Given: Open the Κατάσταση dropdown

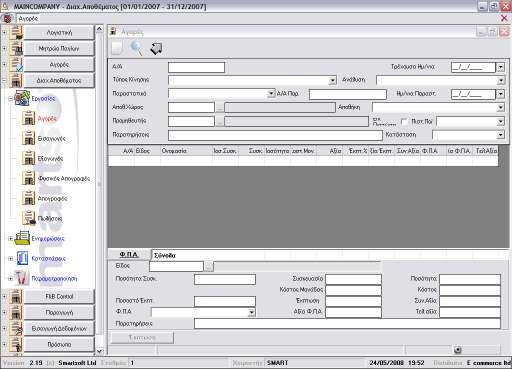Looking at the screenshot, I should tap(500, 135).
